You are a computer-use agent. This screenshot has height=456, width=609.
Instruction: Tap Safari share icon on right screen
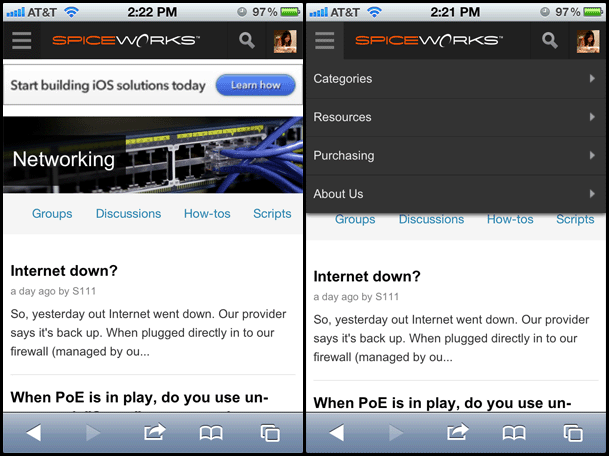pyautogui.click(x=458, y=432)
